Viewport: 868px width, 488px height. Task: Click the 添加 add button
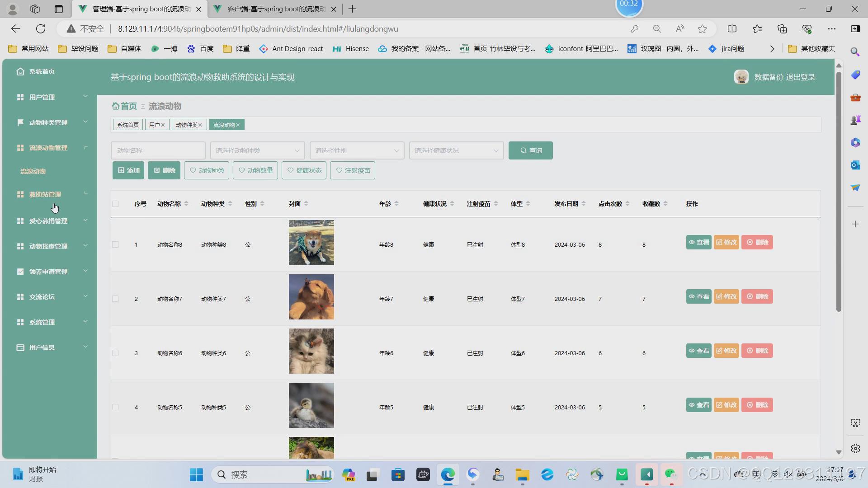point(128,171)
